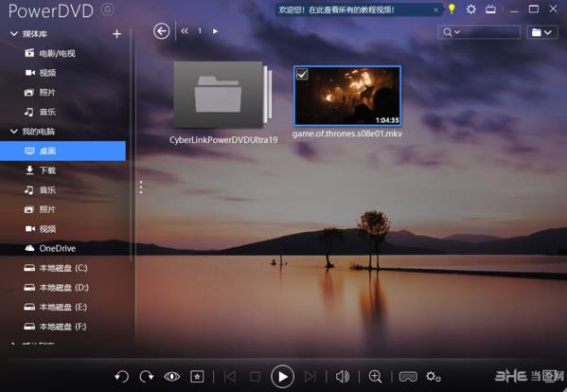This screenshot has width=567, height=392.
Task: Click the zoom magnifier icon
Action: click(x=376, y=377)
